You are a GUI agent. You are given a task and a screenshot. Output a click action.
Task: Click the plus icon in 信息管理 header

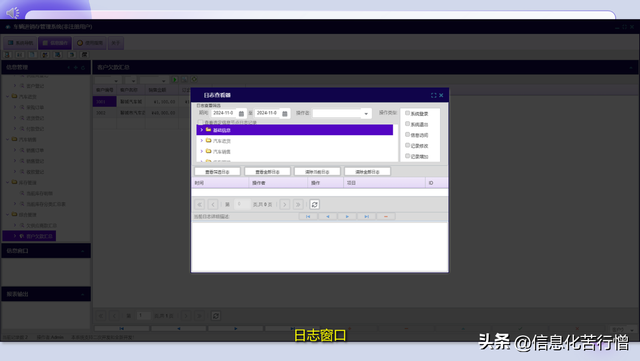click(76, 67)
